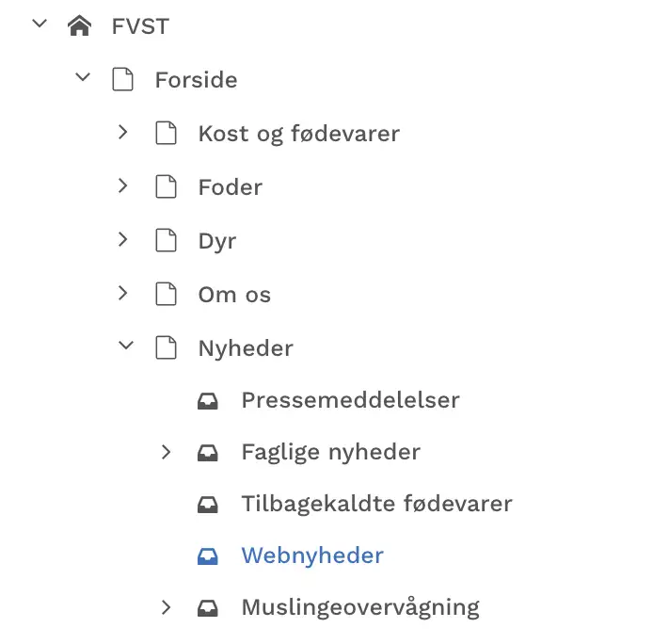Image resolution: width=653 pixels, height=644 pixels.
Task: Click the home icon beside FVST
Action: tap(80, 26)
